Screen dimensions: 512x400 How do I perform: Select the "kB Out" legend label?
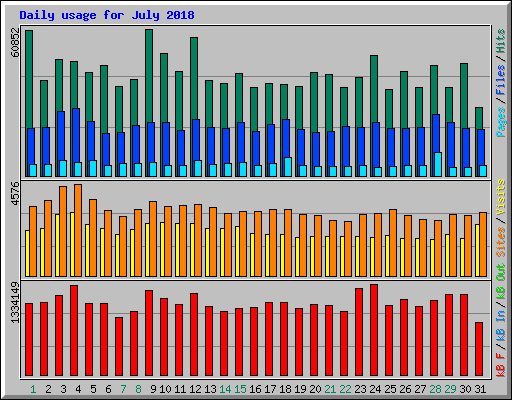[501, 282]
